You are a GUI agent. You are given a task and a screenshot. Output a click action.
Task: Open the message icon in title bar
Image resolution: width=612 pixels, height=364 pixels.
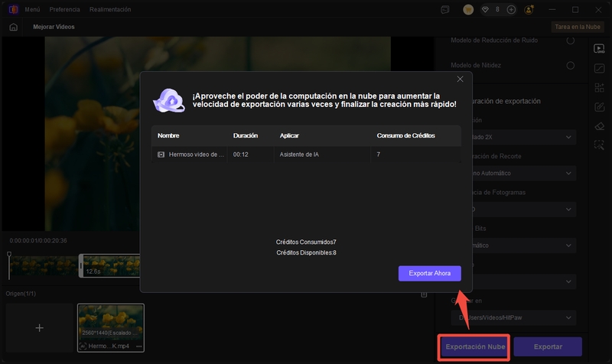[445, 10]
